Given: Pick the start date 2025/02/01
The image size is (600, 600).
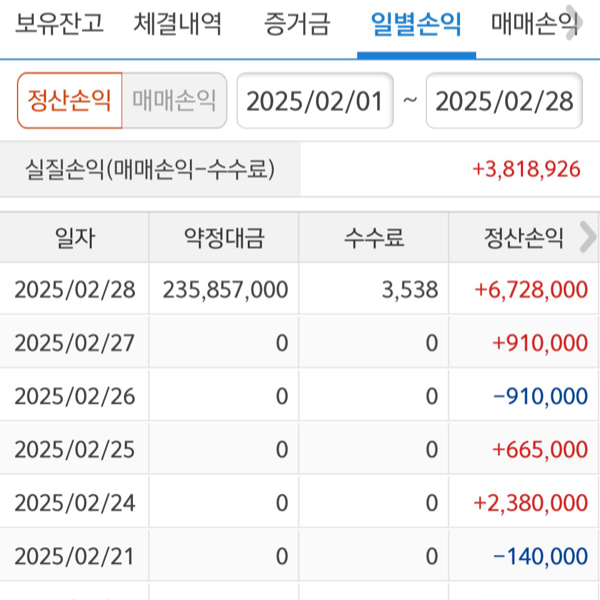Looking at the screenshot, I should (x=314, y=101).
